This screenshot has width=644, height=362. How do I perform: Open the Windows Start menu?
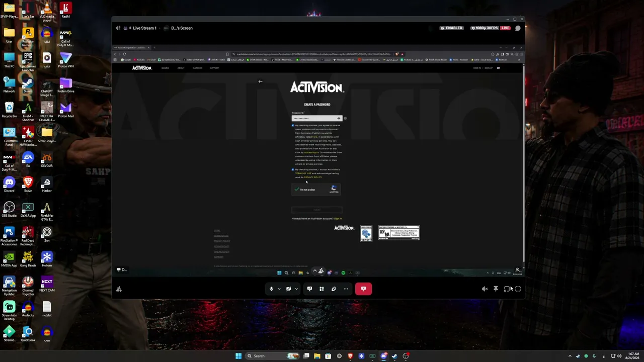click(x=238, y=356)
